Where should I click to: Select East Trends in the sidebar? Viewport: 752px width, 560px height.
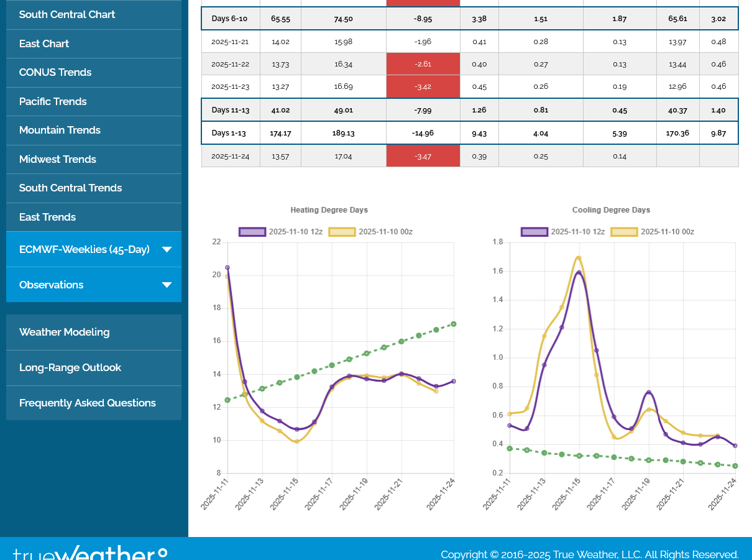[x=47, y=217]
